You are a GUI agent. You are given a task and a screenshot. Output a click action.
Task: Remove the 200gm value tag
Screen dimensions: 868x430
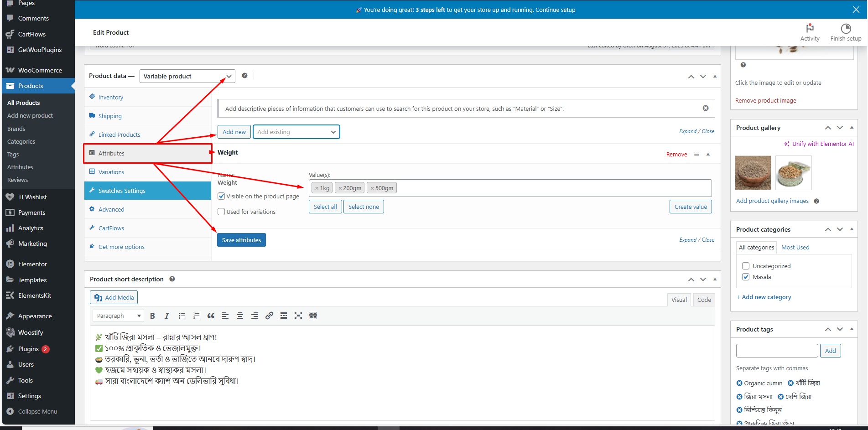340,188
